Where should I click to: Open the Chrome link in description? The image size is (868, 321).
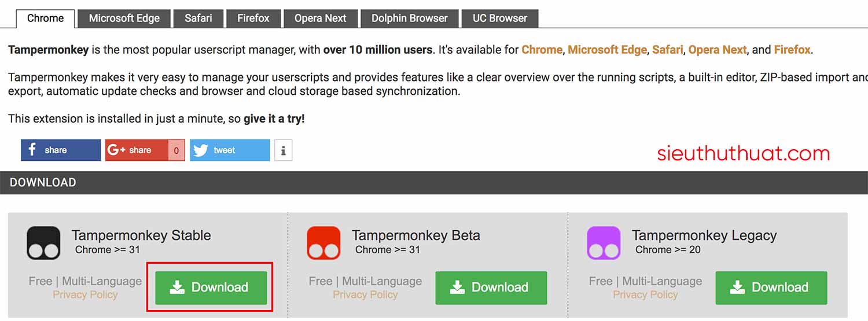point(542,50)
